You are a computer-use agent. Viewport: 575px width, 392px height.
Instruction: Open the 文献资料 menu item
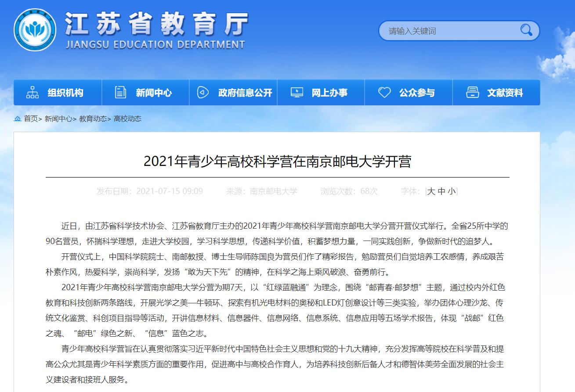click(505, 93)
